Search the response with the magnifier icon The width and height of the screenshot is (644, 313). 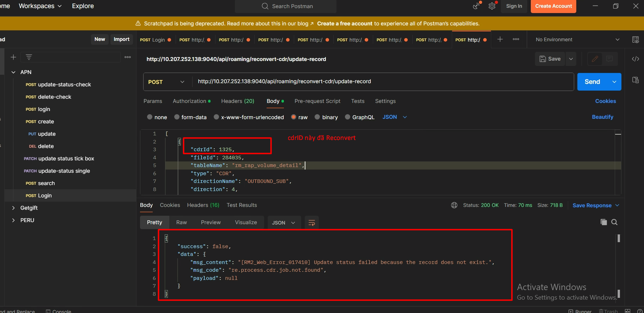(x=614, y=222)
